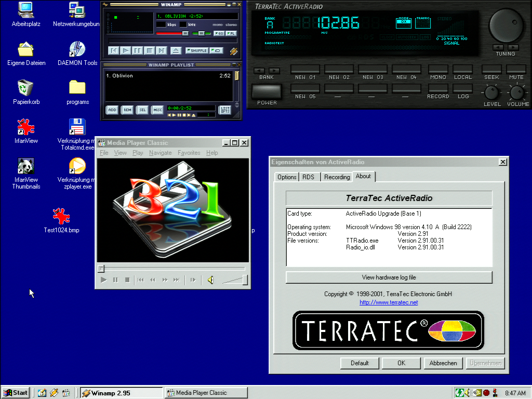Click Winamp red volume slider
Image resolution: width=532 pixels, height=399 pixels.
(x=172, y=33)
